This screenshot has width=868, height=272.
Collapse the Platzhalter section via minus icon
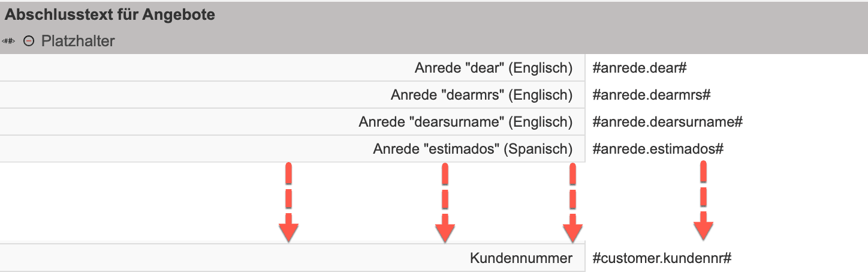pos(29,41)
